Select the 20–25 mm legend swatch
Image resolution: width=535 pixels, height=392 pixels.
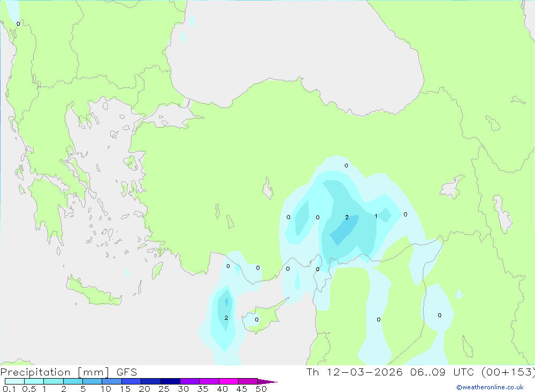click(150, 381)
